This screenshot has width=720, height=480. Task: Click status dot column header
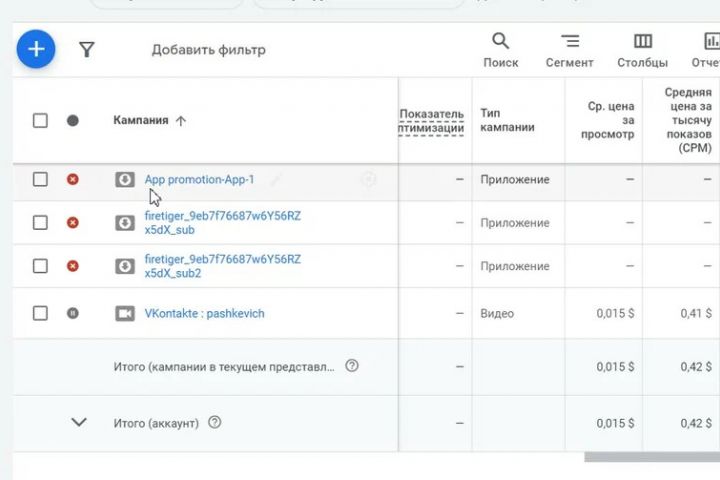coord(72,120)
